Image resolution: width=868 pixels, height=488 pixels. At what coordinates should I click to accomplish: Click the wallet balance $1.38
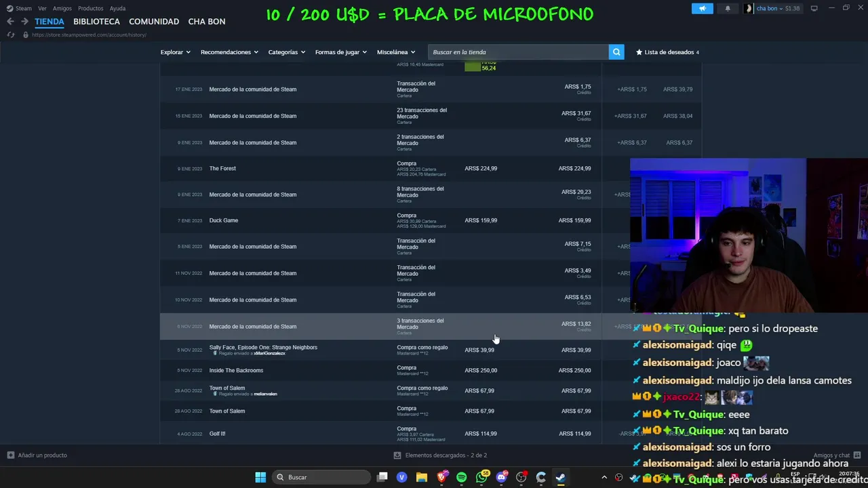pyautogui.click(x=792, y=8)
